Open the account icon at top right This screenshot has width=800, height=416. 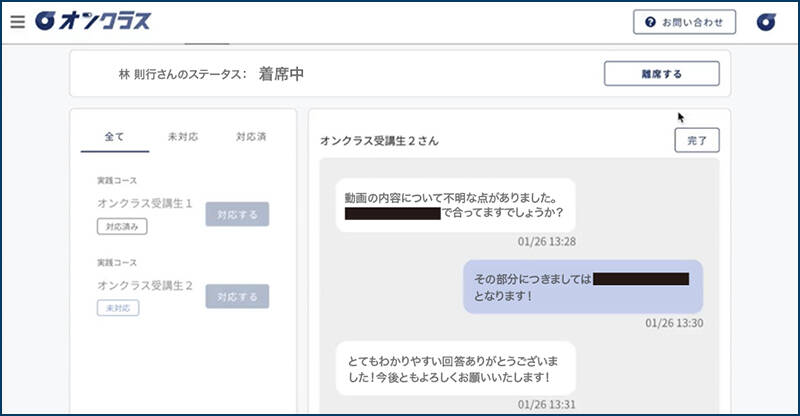767,22
